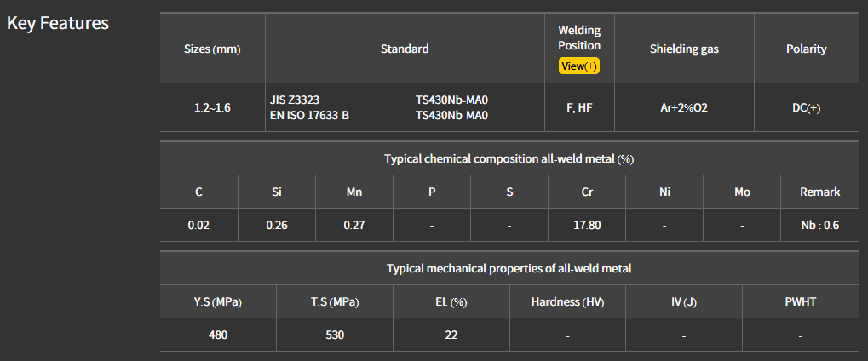Viewport: 868px width, 361px height.
Task: Click the Nb : 0.6 remark cell
Action: [819, 226]
